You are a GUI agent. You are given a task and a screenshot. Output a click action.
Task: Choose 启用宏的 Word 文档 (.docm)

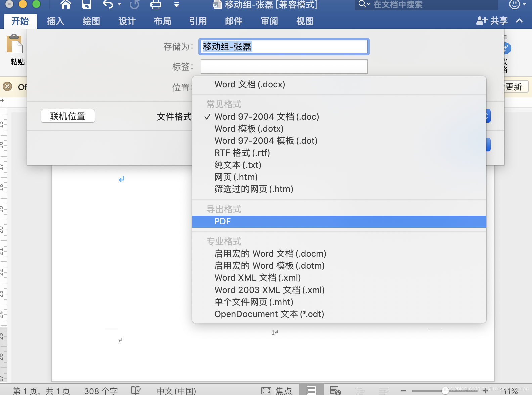coord(339,254)
